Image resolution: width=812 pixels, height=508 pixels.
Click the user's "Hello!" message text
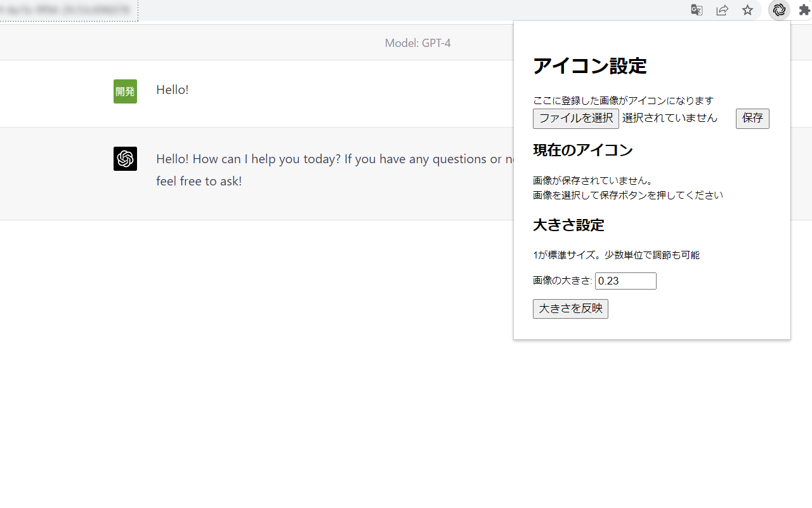[173, 90]
